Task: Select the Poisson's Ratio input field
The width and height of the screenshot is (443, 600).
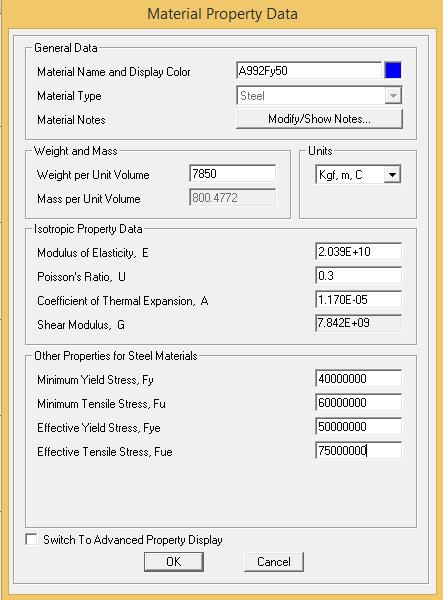Action: click(x=358, y=276)
